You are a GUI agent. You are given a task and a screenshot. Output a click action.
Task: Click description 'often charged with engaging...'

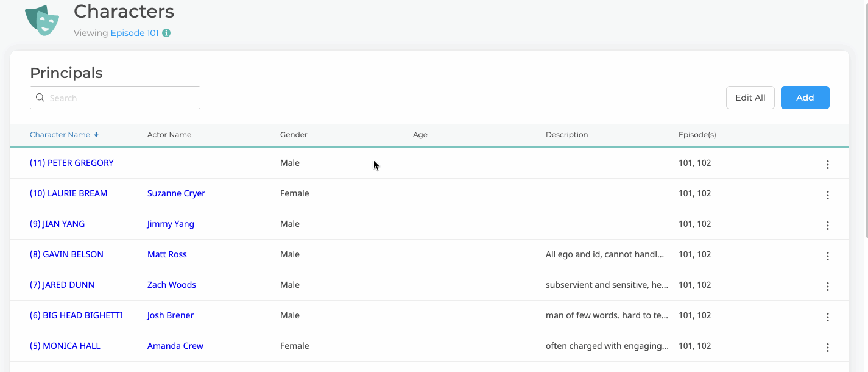[x=607, y=346]
